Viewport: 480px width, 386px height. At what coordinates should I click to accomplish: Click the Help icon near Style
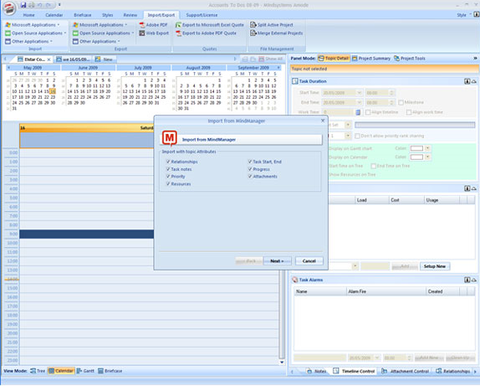[476, 15]
